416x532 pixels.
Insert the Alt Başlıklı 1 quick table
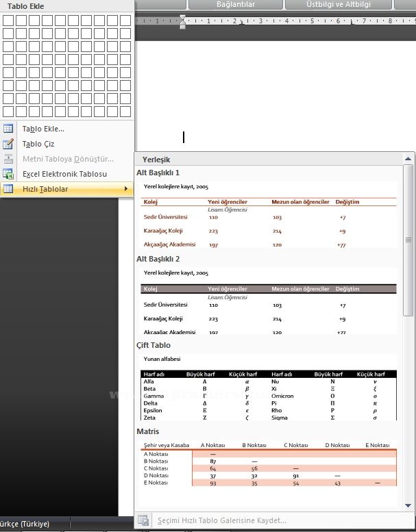pyautogui.click(x=268, y=214)
